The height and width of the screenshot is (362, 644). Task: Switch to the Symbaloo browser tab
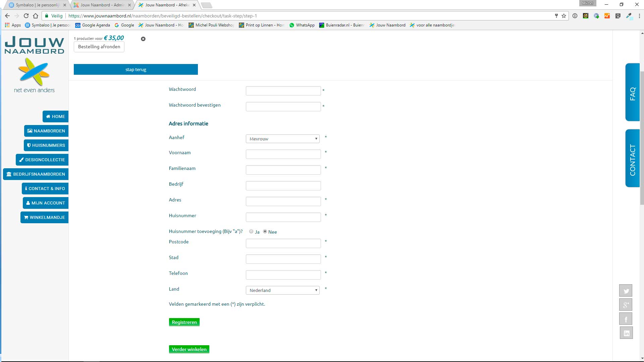coord(37,5)
